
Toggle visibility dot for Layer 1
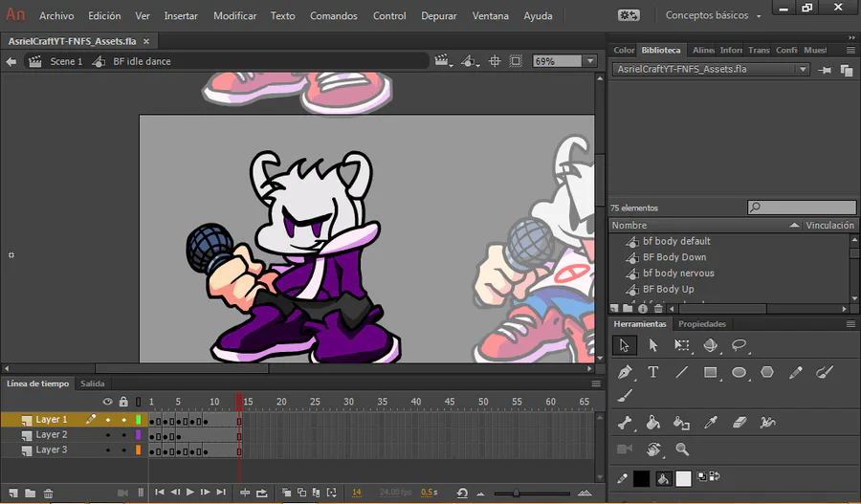tap(107, 420)
